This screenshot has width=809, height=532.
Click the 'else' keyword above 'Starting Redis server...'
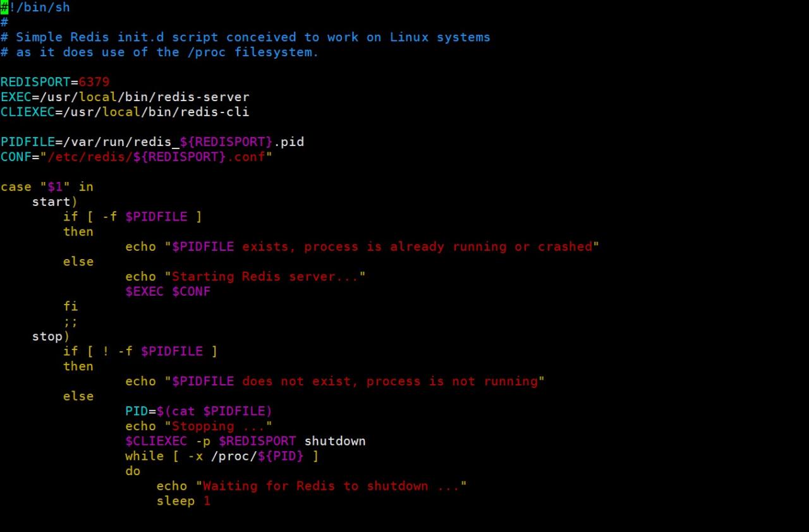[78, 262]
